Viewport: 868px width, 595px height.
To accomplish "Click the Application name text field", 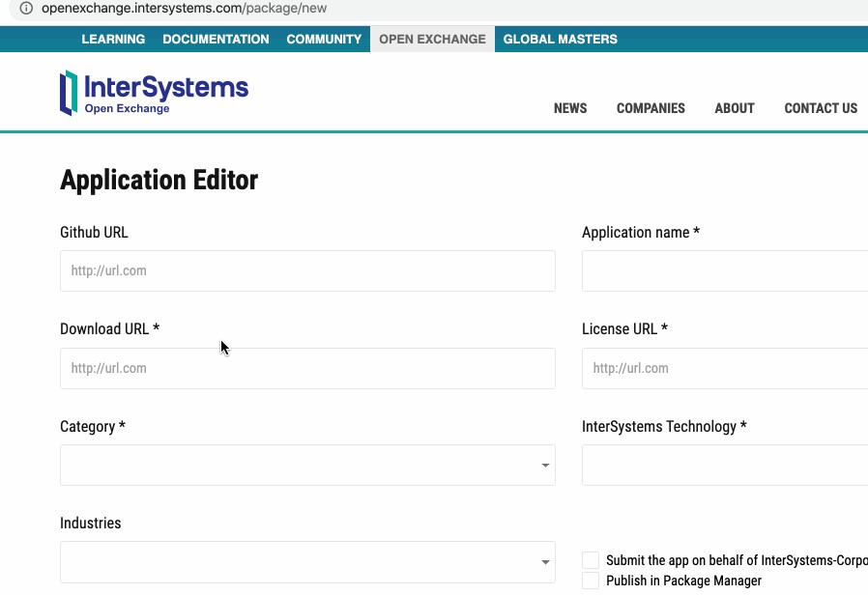I will point(725,271).
